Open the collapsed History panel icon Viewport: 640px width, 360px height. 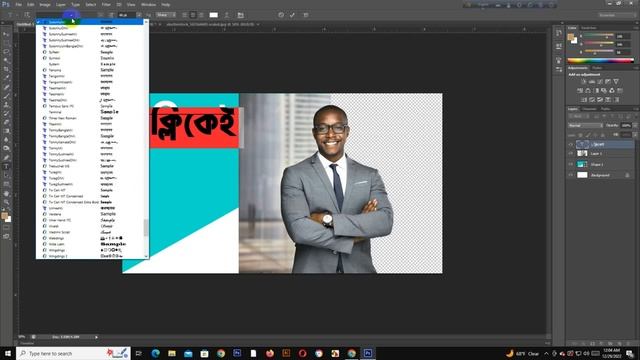click(559, 33)
